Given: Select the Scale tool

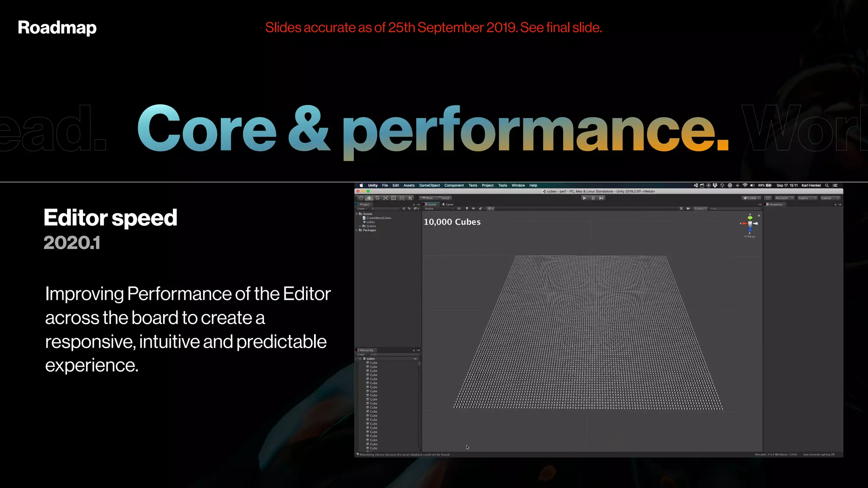Looking at the screenshot, I should coord(385,198).
